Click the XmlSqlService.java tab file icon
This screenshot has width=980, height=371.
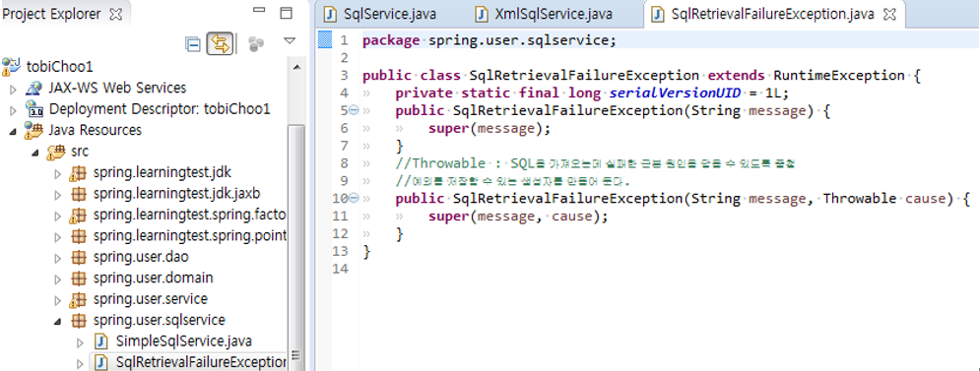[x=482, y=14]
